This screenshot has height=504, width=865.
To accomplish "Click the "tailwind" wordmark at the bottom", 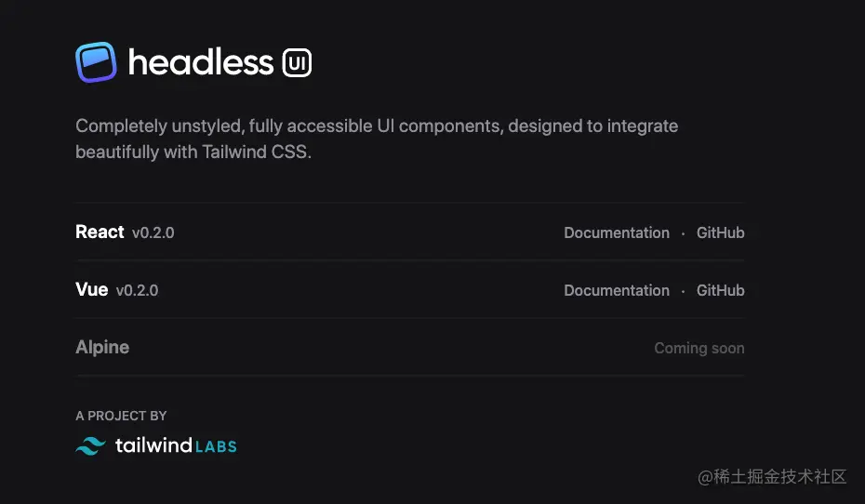I will point(153,445).
